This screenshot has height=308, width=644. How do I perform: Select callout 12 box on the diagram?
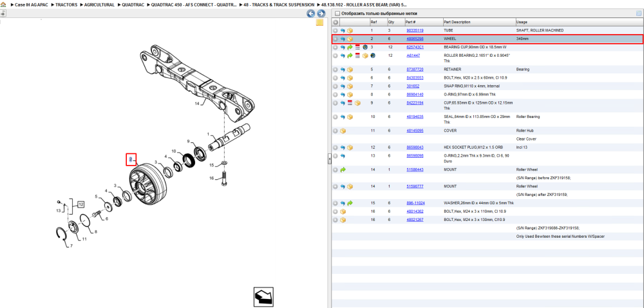[80, 204]
